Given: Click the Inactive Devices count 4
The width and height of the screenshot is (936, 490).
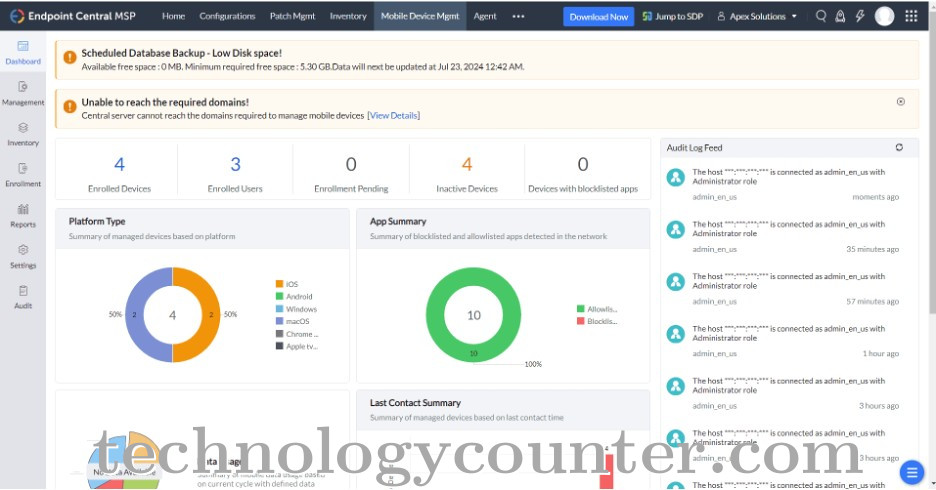Looking at the screenshot, I should pos(467,164).
